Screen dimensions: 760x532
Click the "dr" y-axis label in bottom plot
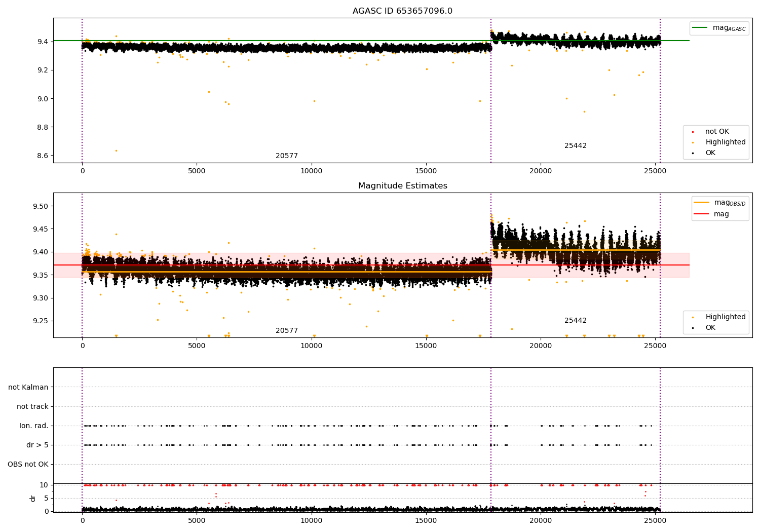33,498
